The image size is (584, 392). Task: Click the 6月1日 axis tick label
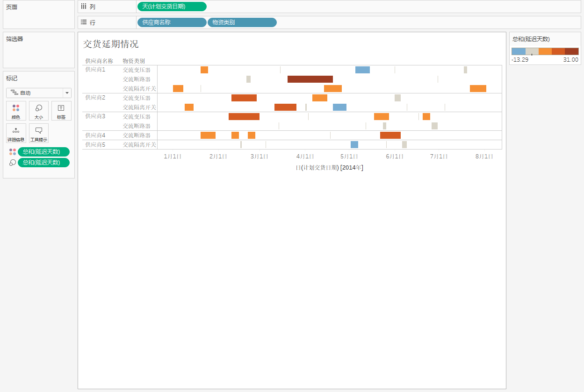[x=395, y=157]
